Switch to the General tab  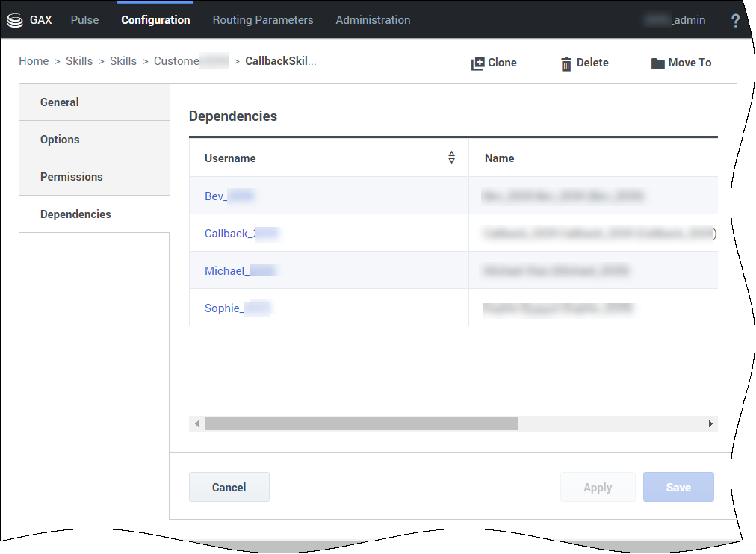click(x=60, y=102)
